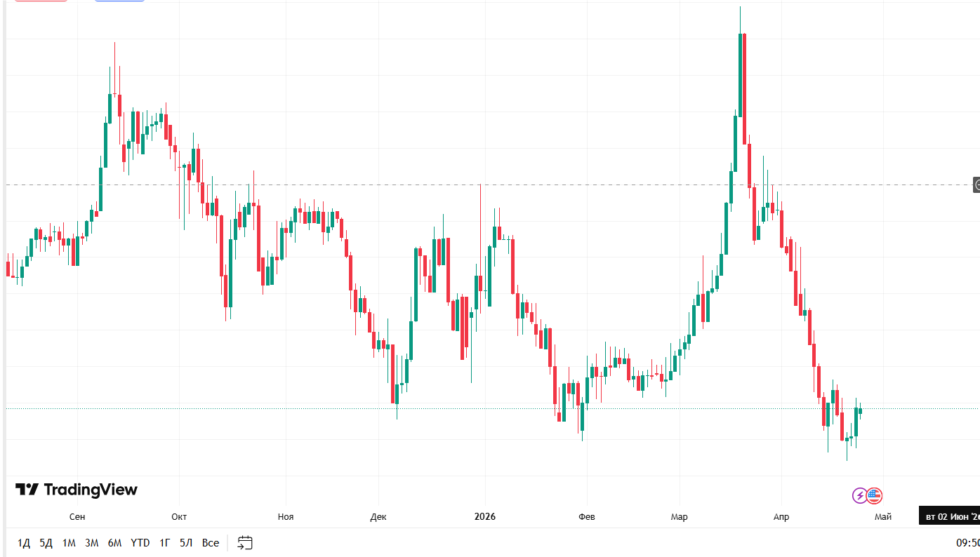Click the Фев label on the time axis

586,517
